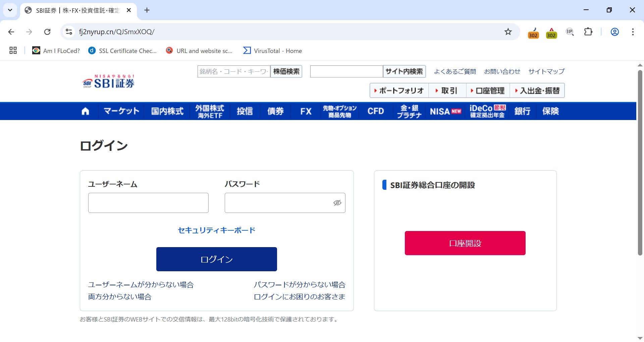Select the CFD navigation tab
This screenshot has width=644, height=342.
tap(376, 111)
